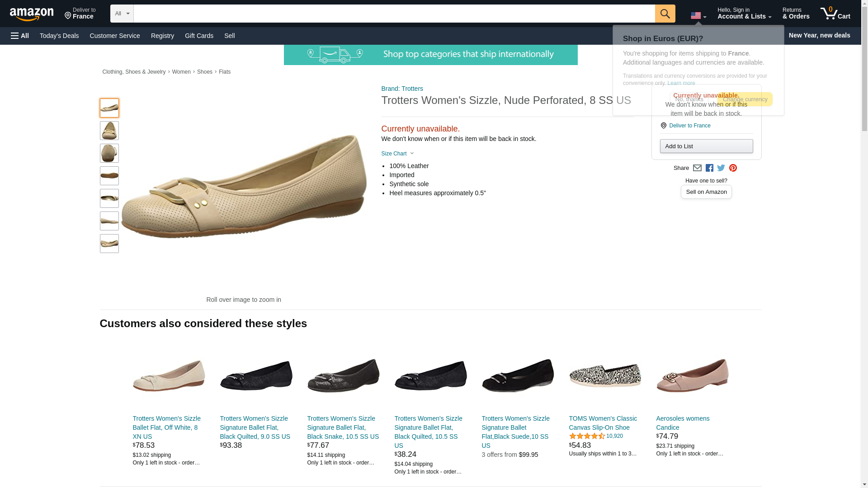868x488 pixels.
Task: Share product on Pinterest icon
Action: coord(733,168)
